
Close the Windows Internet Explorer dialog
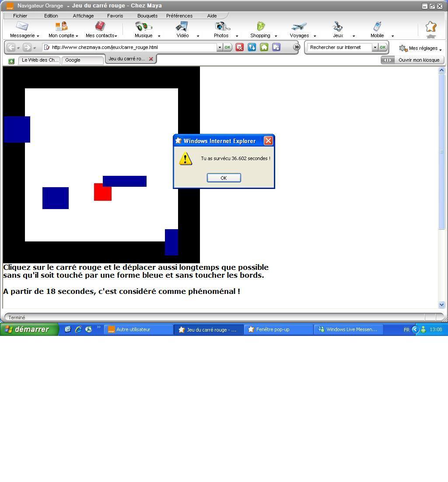tap(268, 140)
